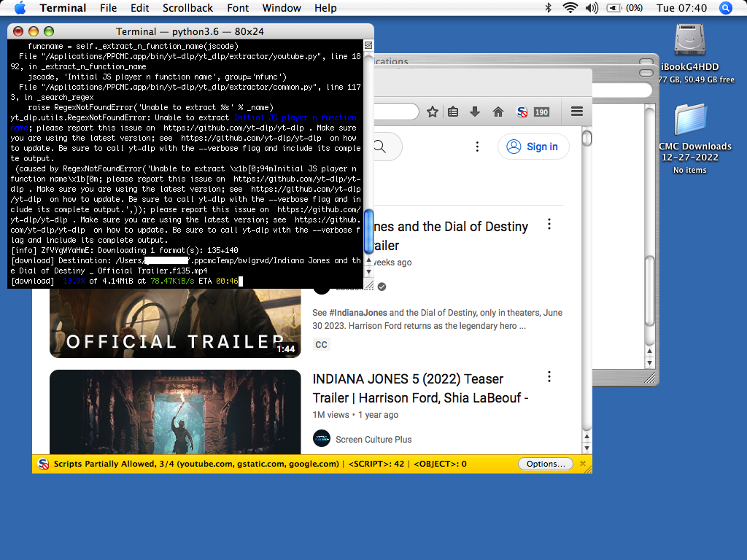747x560 pixels.
Task: Click the "1 year ago" text
Action: pos(379,415)
